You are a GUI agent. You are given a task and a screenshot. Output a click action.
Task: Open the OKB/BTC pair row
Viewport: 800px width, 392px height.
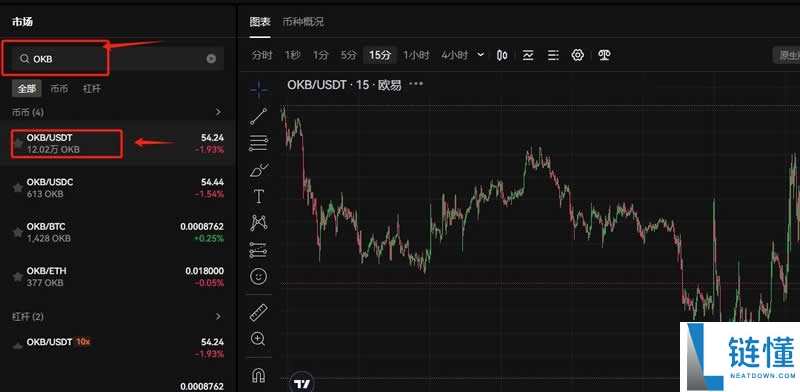coord(118,232)
